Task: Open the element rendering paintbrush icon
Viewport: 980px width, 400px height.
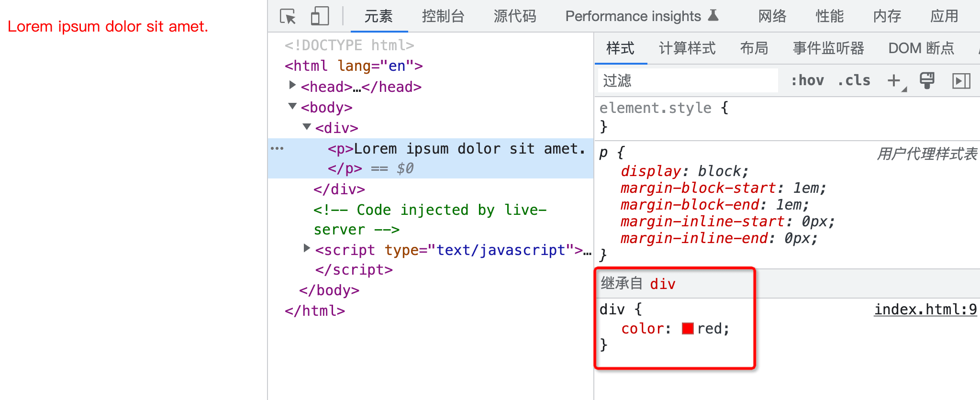Action: tap(927, 80)
